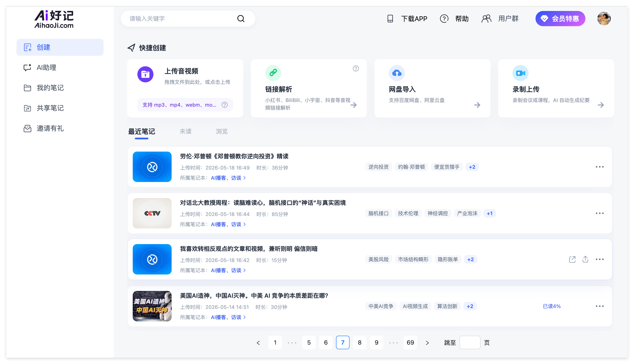Click the purple upload folder icon
Viewport: 634px width, 364px height.
145,74
